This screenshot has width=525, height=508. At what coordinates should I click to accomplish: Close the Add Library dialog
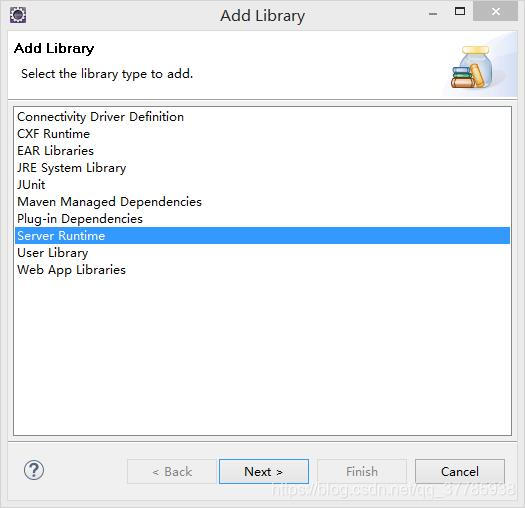coord(496,12)
